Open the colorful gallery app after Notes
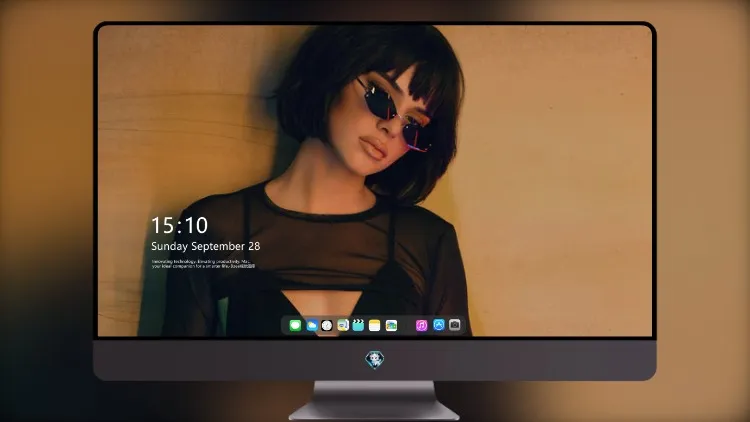The height and width of the screenshot is (422, 750). pyautogui.click(x=391, y=325)
